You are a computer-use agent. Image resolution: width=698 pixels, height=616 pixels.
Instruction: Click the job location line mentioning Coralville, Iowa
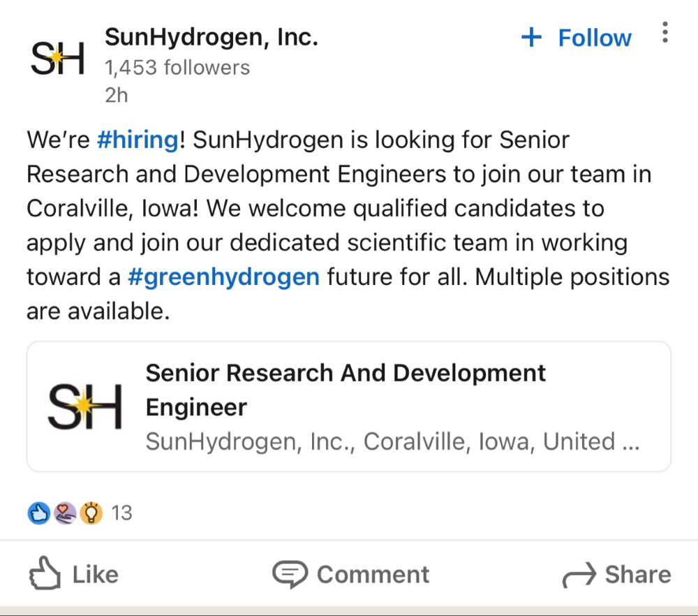(x=392, y=441)
